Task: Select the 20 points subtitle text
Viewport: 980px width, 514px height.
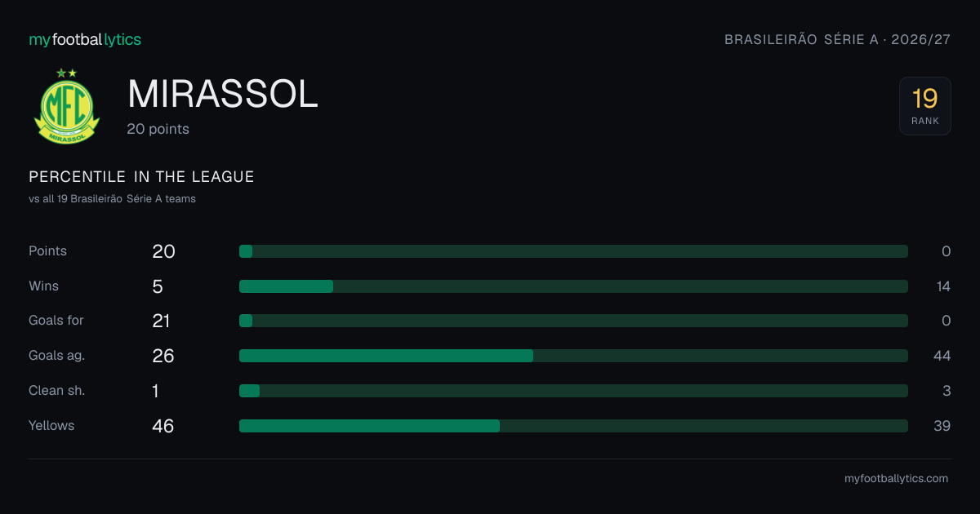Action: (158, 129)
